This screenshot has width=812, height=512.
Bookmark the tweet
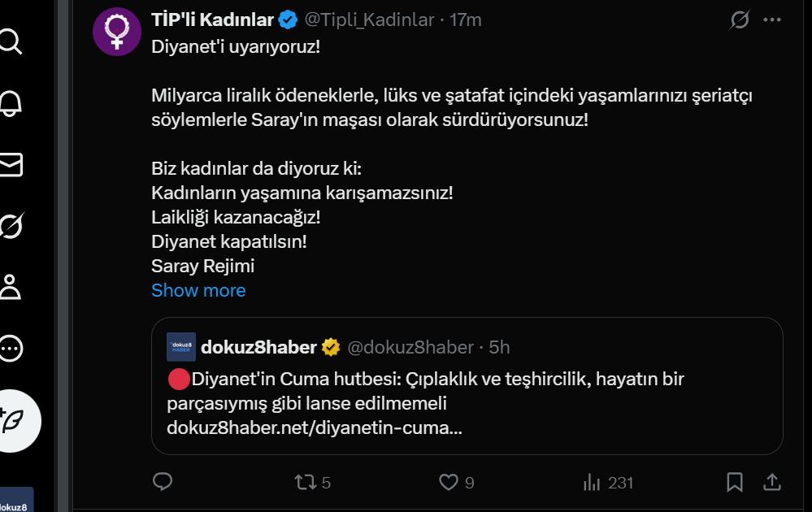(x=734, y=482)
